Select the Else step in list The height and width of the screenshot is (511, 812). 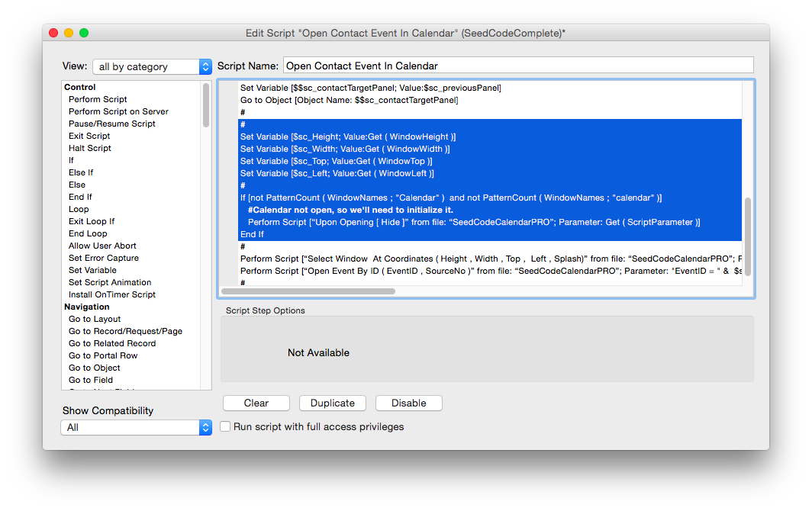(x=76, y=185)
